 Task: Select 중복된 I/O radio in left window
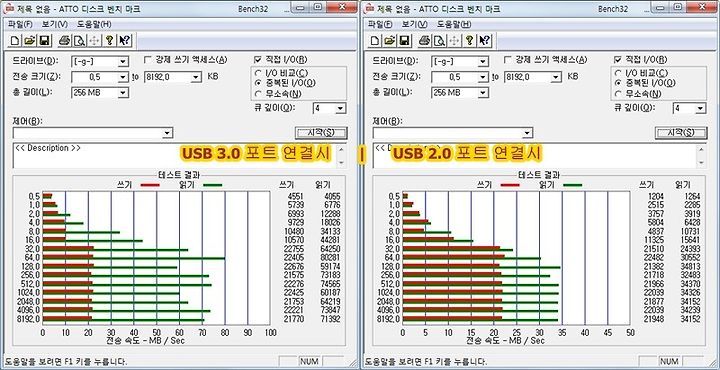259,83
